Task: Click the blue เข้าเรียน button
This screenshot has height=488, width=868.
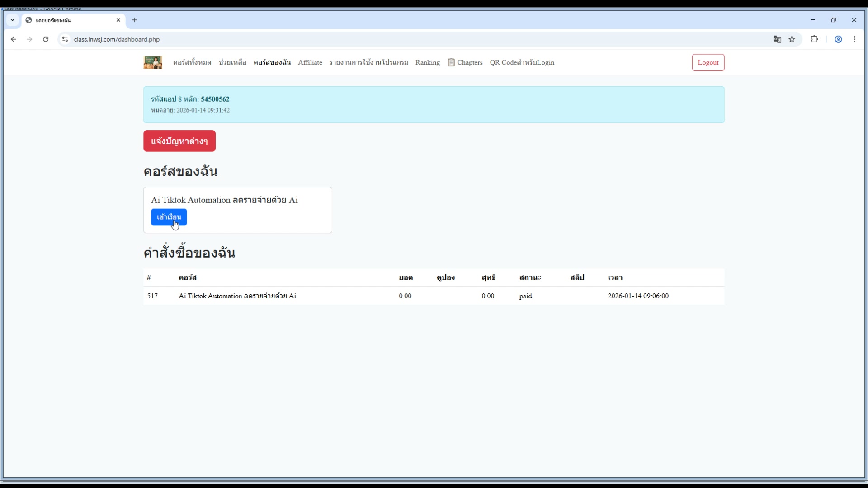Action: pyautogui.click(x=169, y=217)
